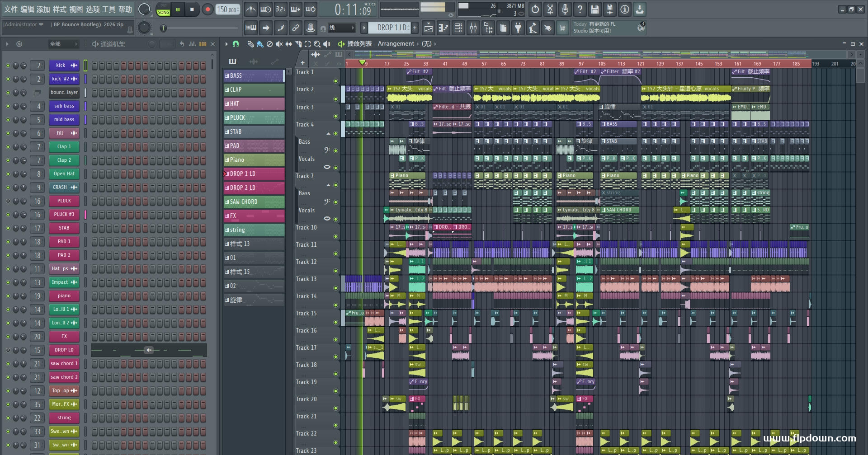This screenshot has width=868, height=455.
Task: Select the playlist zoom magnifier tool
Action: tap(317, 44)
